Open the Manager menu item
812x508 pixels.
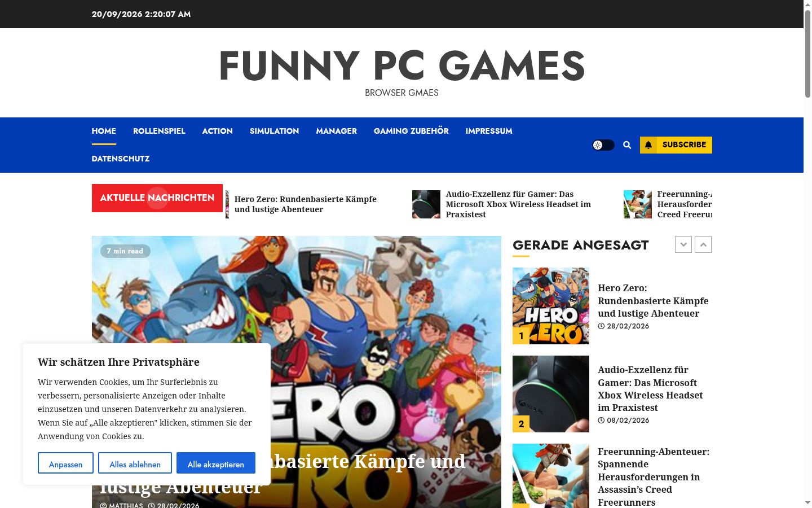click(337, 131)
